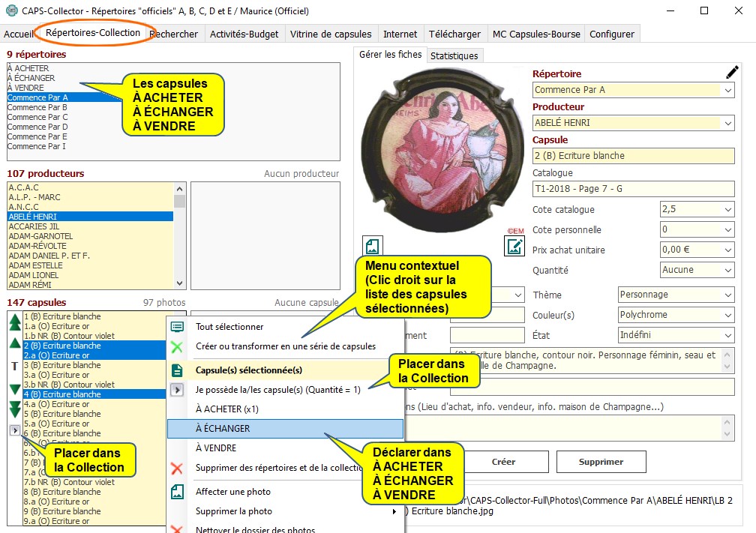
Task: Choose À ÉCHANGER in the context menu
Action: (286, 429)
